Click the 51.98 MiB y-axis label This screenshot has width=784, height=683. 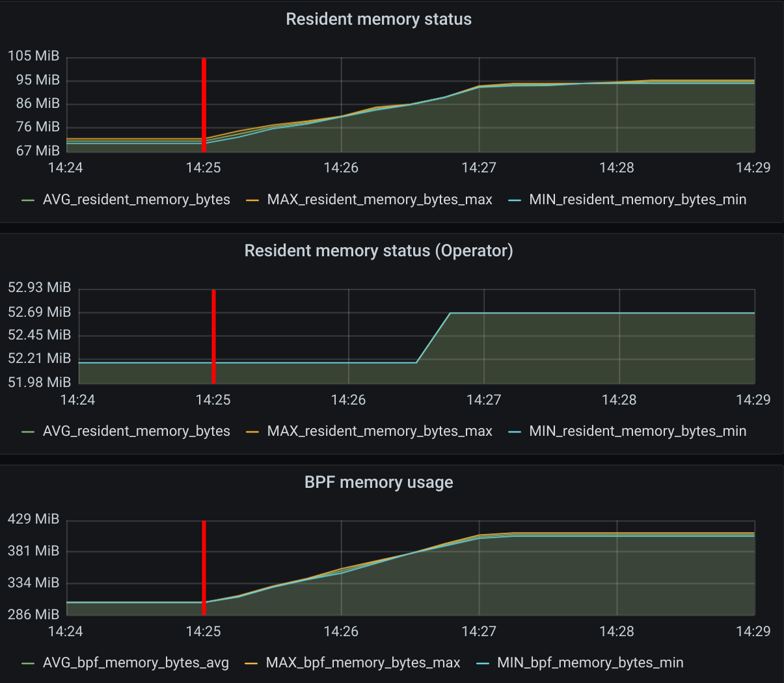39,382
